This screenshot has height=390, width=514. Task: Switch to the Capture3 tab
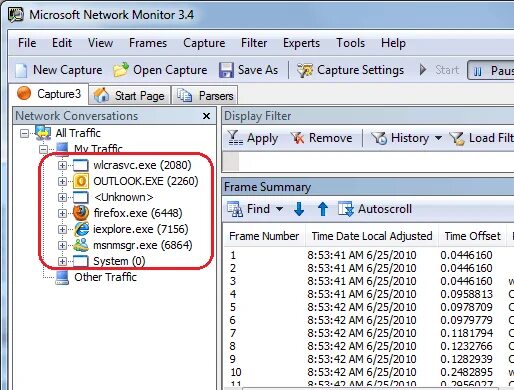49,94
